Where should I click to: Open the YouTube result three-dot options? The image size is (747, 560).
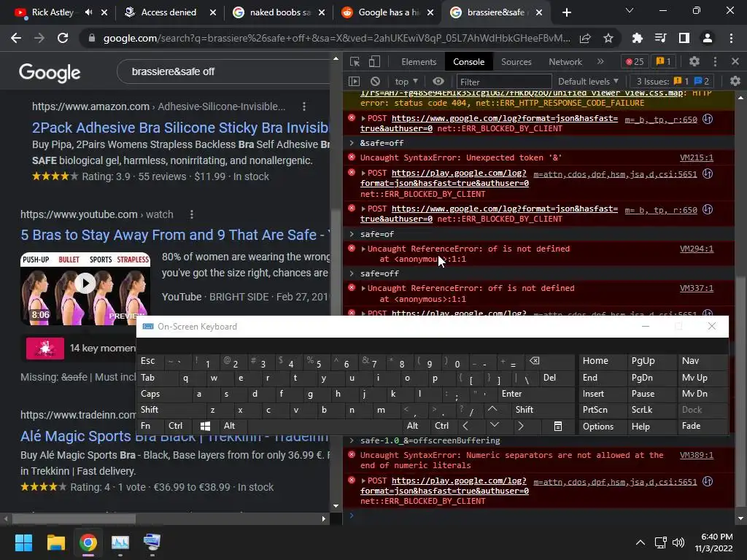click(x=192, y=214)
